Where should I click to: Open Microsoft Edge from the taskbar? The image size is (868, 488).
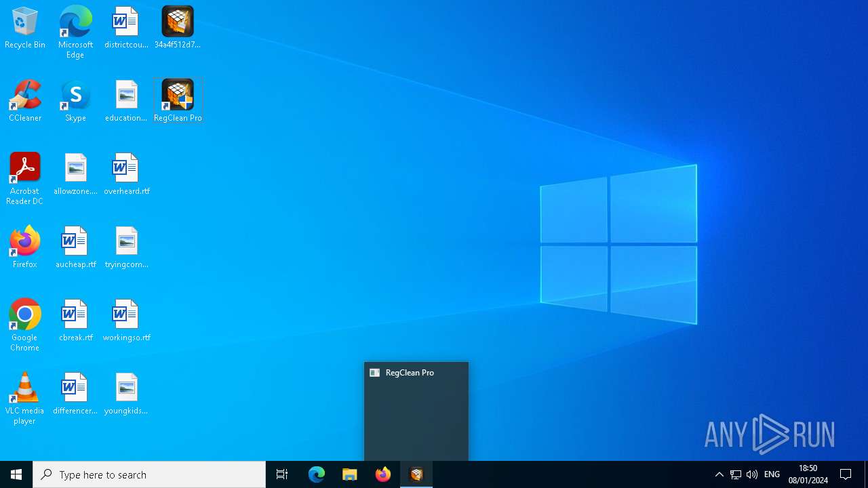coord(316,474)
